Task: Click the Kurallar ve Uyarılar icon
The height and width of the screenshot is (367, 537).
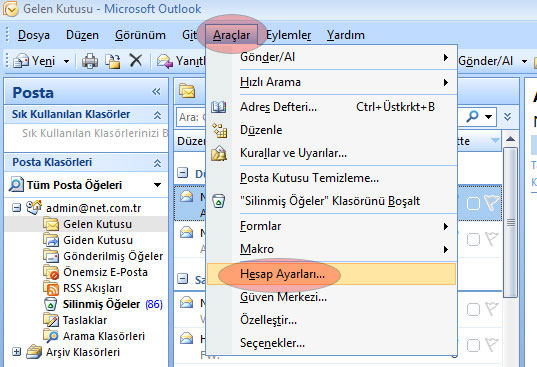Action: pyautogui.click(x=219, y=153)
